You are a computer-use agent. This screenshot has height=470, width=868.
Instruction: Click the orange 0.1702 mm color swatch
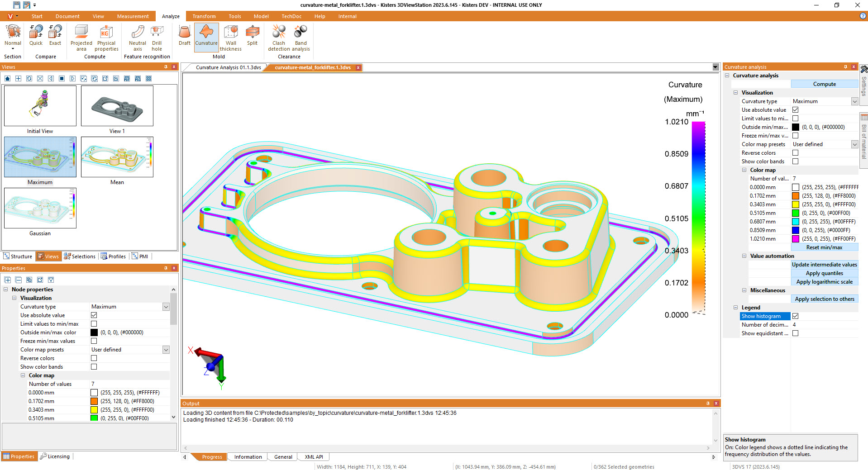795,196
